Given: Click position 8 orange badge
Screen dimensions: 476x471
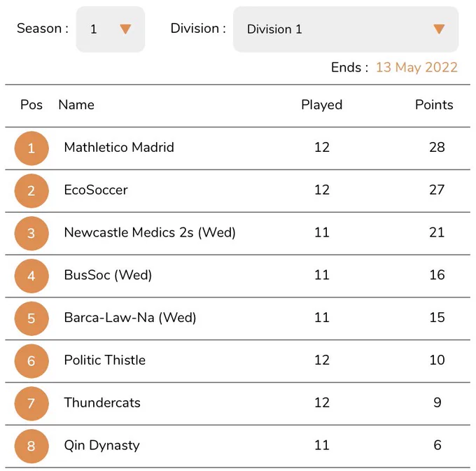Looking at the screenshot, I should [31, 446].
